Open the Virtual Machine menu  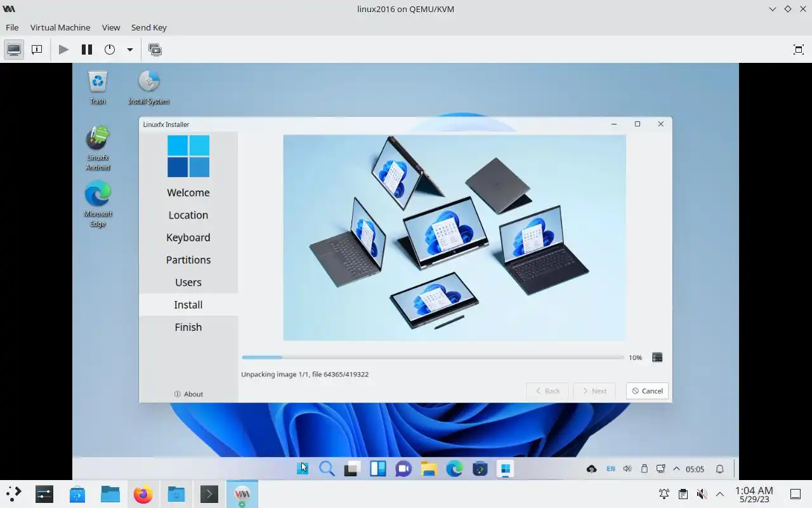pyautogui.click(x=60, y=27)
